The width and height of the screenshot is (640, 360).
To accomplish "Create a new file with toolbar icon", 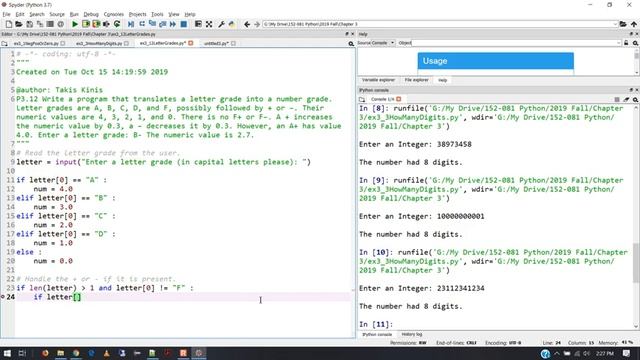I will (x=9, y=24).
